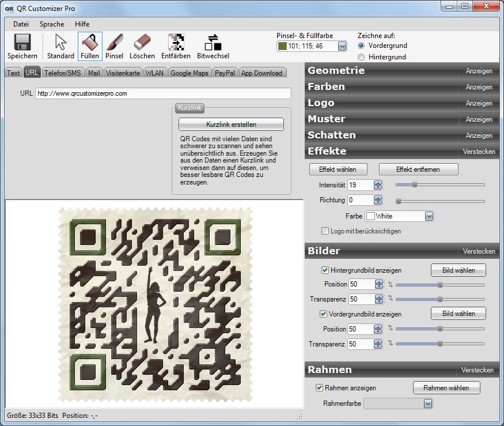Switch to the Visitenkarte tab

(123, 73)
